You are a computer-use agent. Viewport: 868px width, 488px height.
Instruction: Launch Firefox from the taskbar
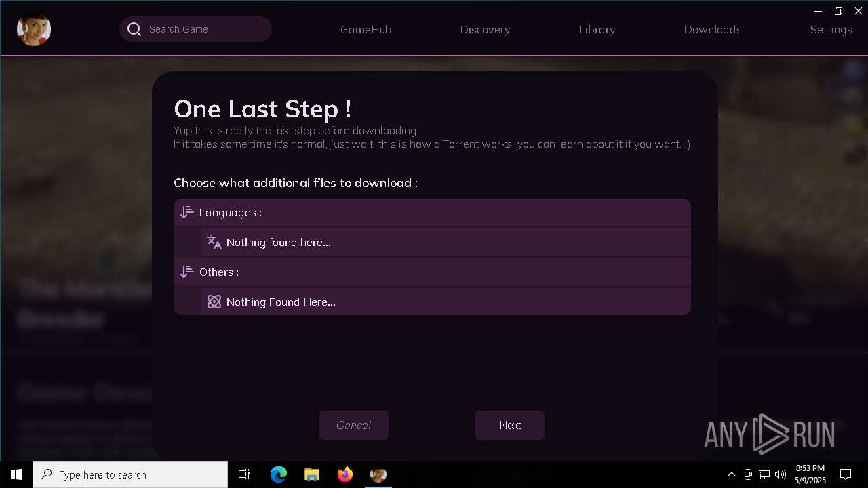point(345,474)
